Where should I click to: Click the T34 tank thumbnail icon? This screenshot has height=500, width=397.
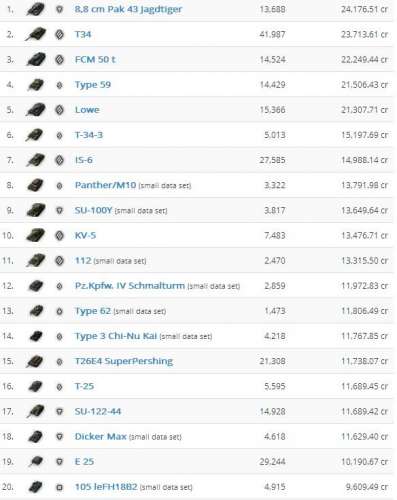tap(35, 34)
